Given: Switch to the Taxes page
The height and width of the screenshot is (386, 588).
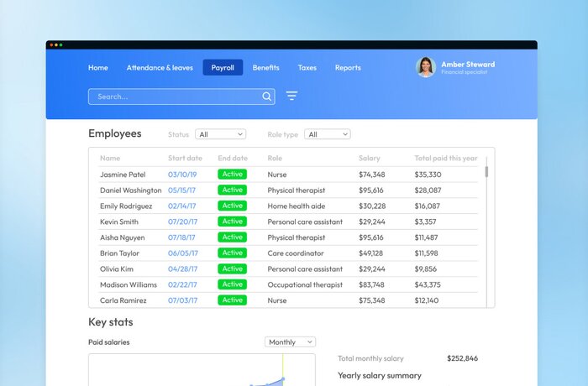Looking at the screenshot, I should pyautogui.click(x=307, y=68).
